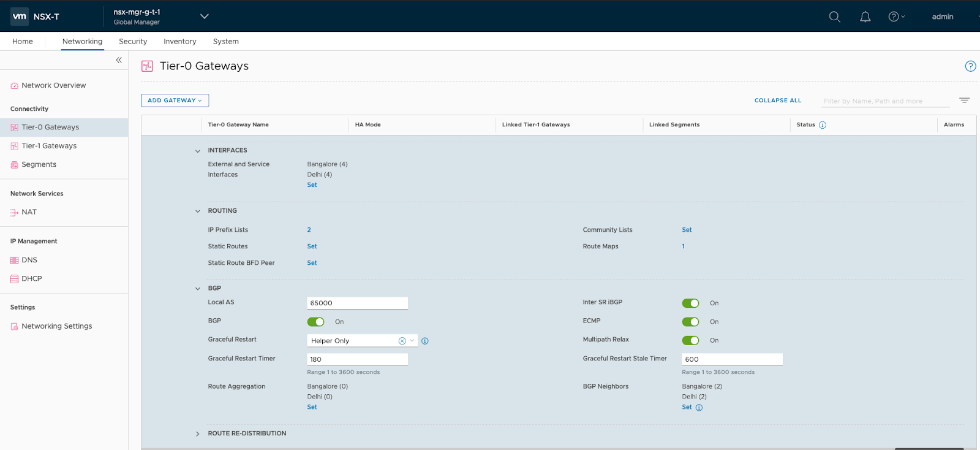Open the notifications bell icon
980x450 pixels.
(x=865, y=17)
